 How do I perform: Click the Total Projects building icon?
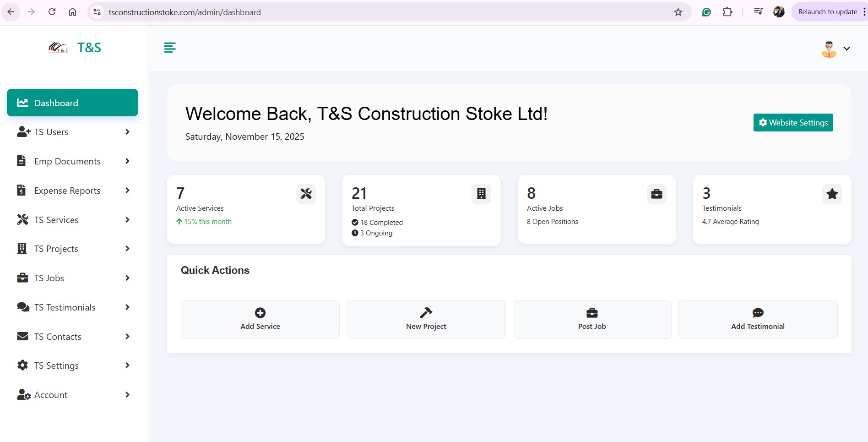(481, 194)
